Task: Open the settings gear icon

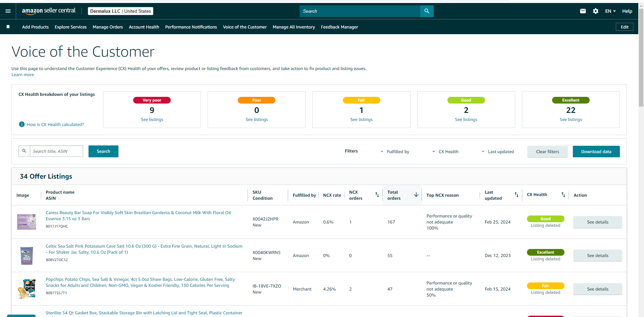Action: click(596, 11)
